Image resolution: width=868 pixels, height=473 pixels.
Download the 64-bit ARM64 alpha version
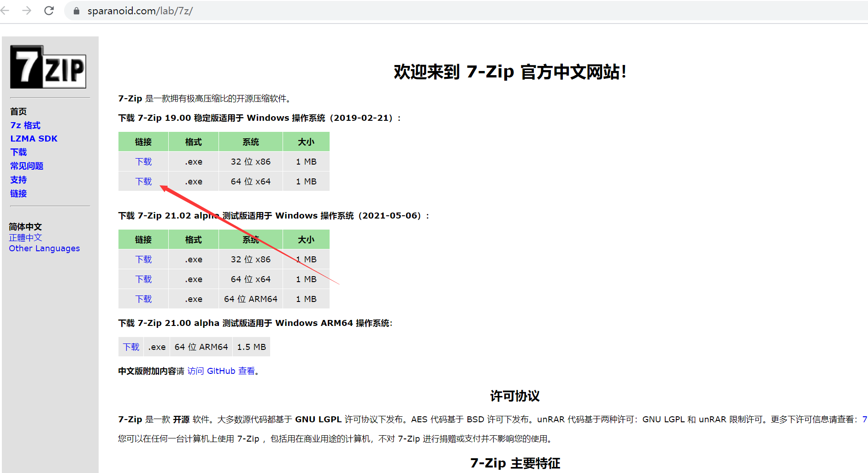pos(143,299)
